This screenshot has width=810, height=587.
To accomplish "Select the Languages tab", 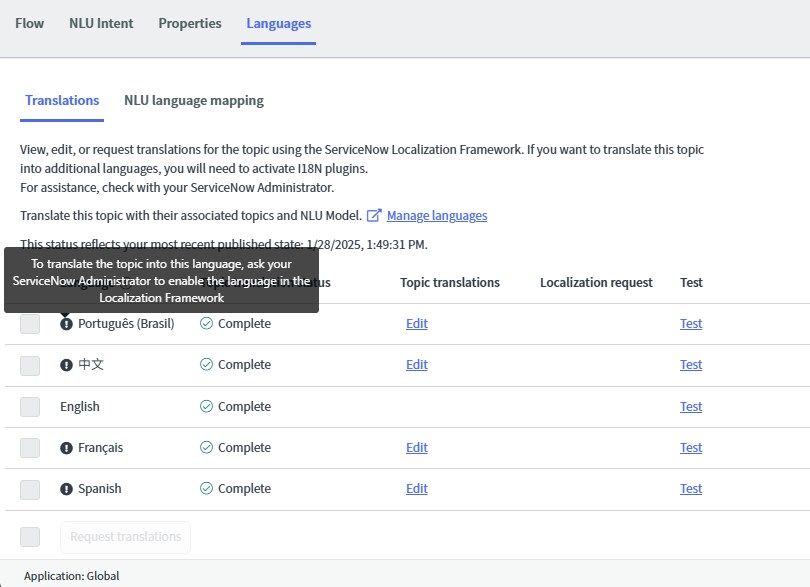I will pos(278,24).
